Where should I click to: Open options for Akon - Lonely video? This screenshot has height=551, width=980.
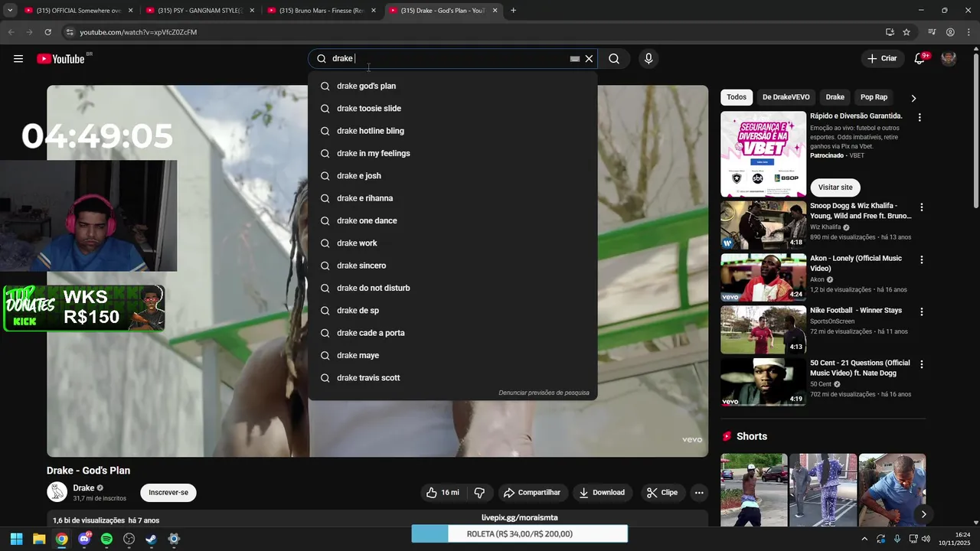pyautogui.click(x=921, y=260)
